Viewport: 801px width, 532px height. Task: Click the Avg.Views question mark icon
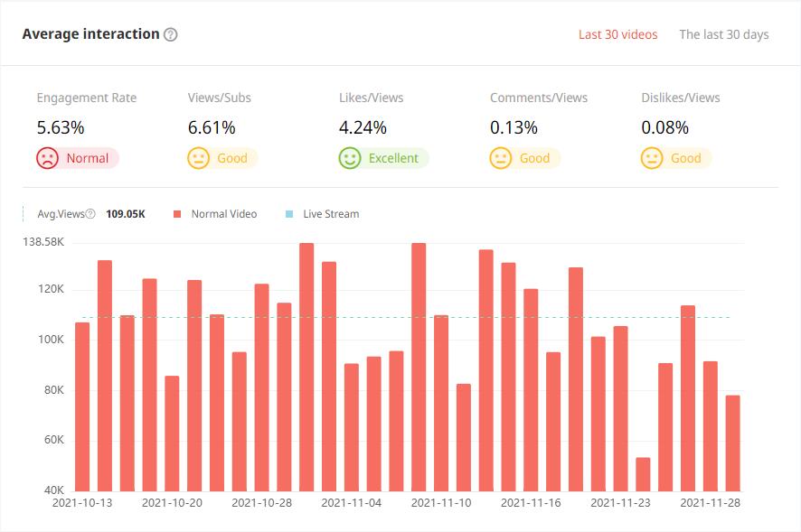(90, 214)
